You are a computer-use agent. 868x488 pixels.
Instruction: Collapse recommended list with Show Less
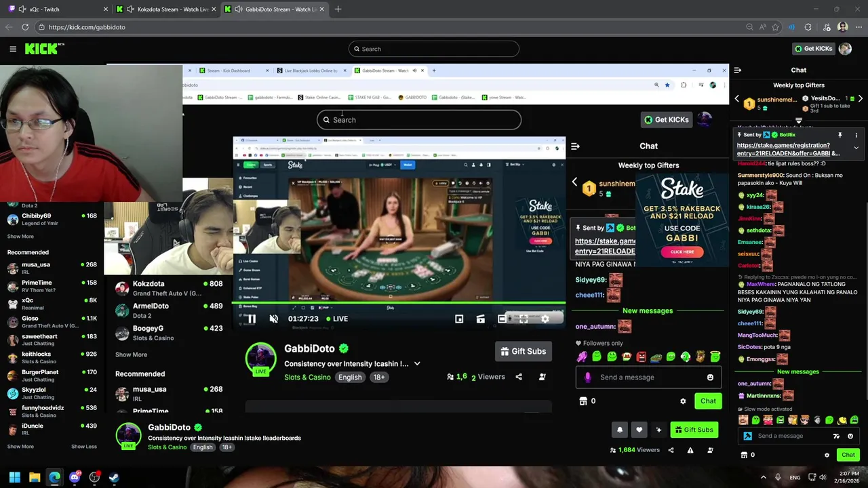click(x=84, y=447)
